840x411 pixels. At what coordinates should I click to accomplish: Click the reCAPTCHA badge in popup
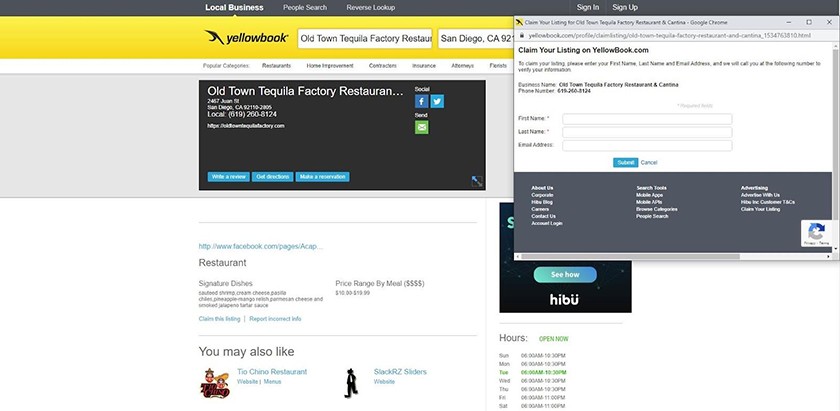[816, 234]
